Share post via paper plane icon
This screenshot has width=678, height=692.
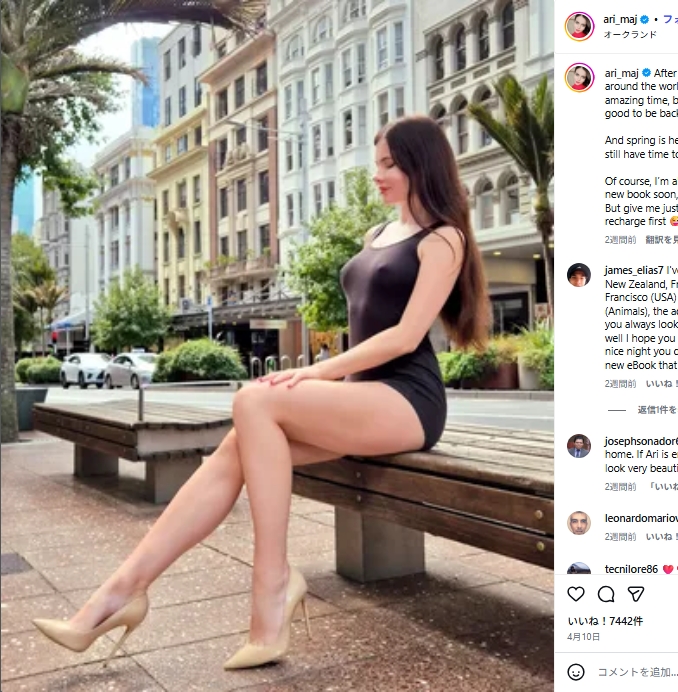636,594
